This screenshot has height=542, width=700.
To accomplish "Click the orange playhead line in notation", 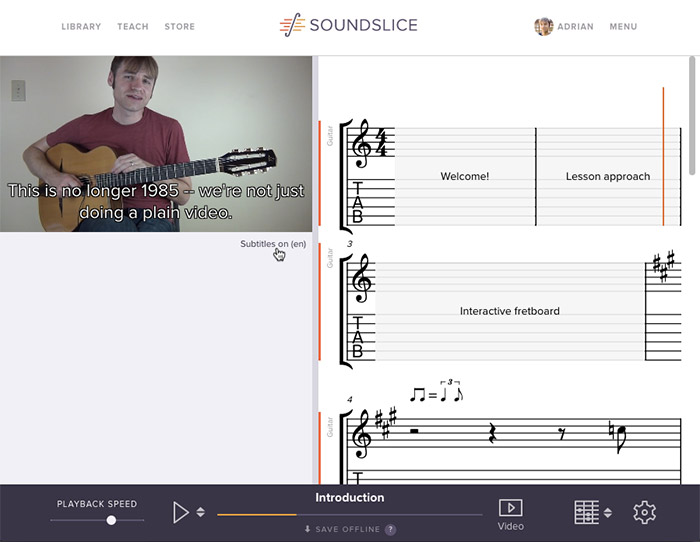I will point(663,156).
